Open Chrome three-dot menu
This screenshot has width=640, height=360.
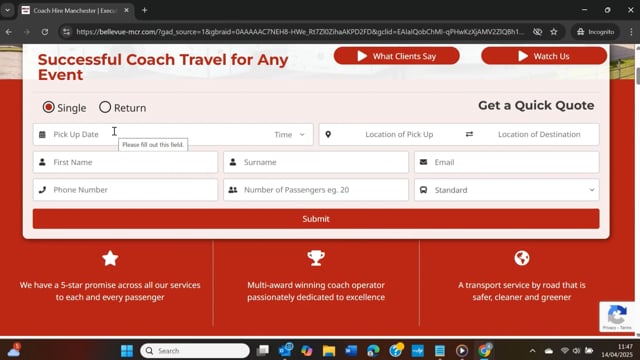631,32
